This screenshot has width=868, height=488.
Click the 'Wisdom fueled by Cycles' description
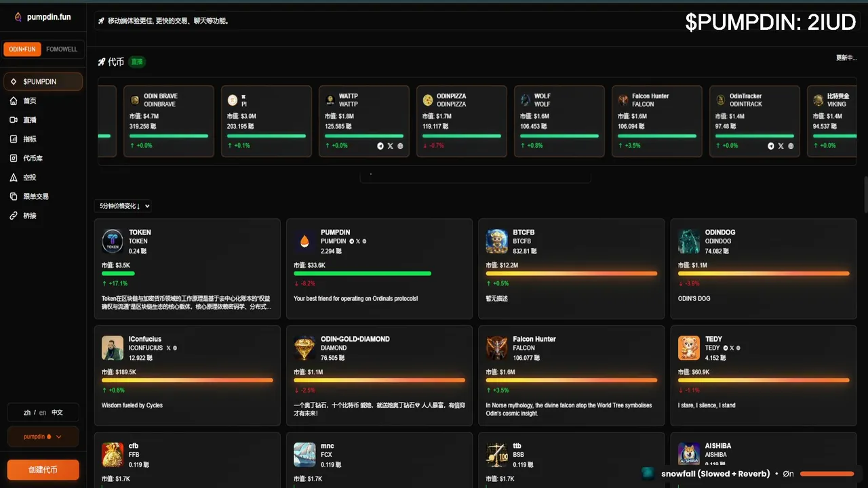point(132,405)
